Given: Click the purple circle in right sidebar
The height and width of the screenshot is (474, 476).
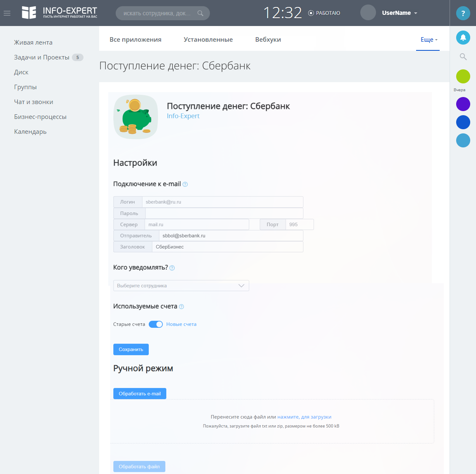Looking at the screenshot, I should click(x=463, y=104).
